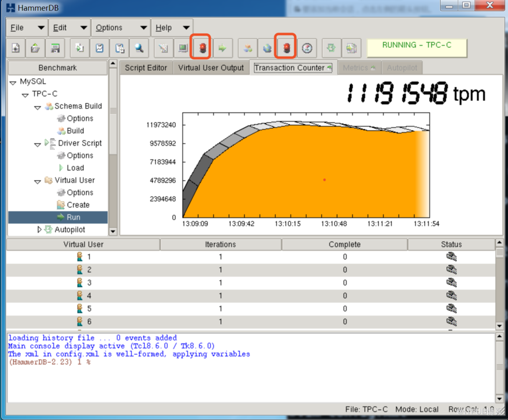This screenshot has height=420, width=508.
Task: Open the Edit dropdown menu
Action: 70,28
